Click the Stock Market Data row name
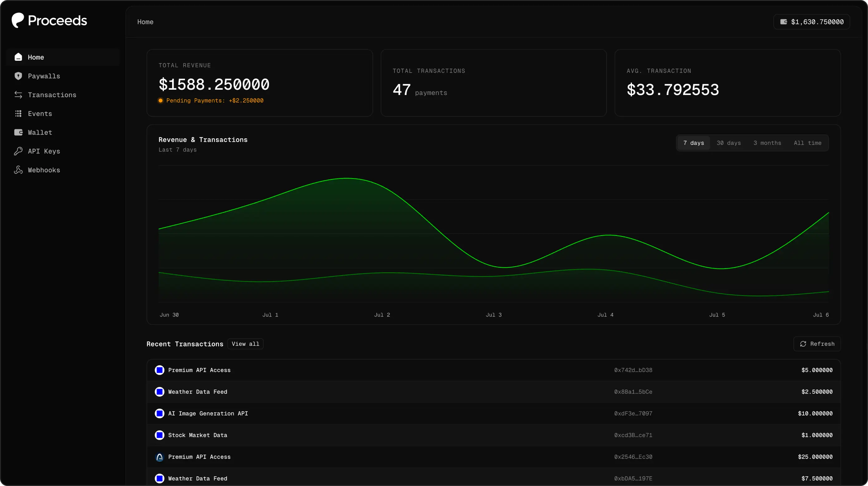 click(x=197, y=435)
